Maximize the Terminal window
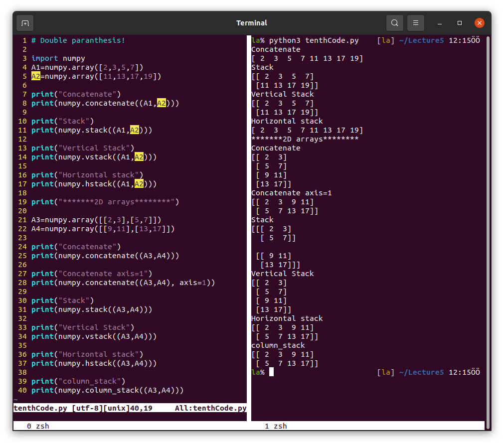504x445 pixels. (x=460, y=23)
